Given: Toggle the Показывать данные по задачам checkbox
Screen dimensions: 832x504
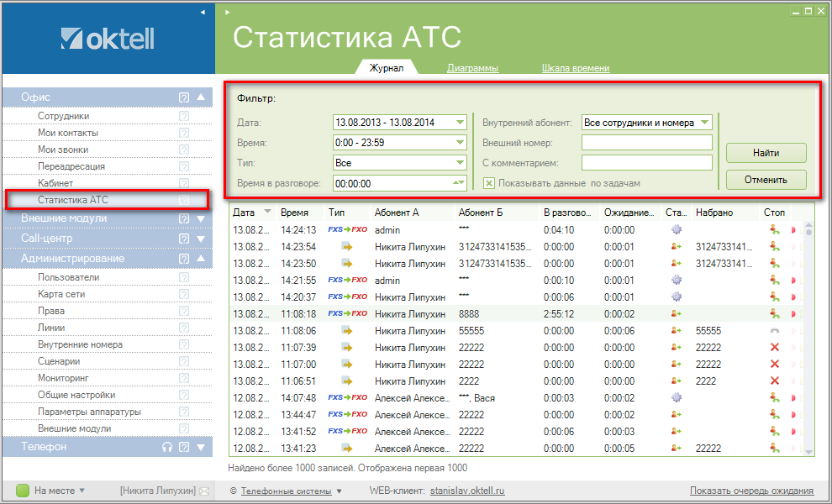Looking at the screenshot, I should tap(489, 182).
